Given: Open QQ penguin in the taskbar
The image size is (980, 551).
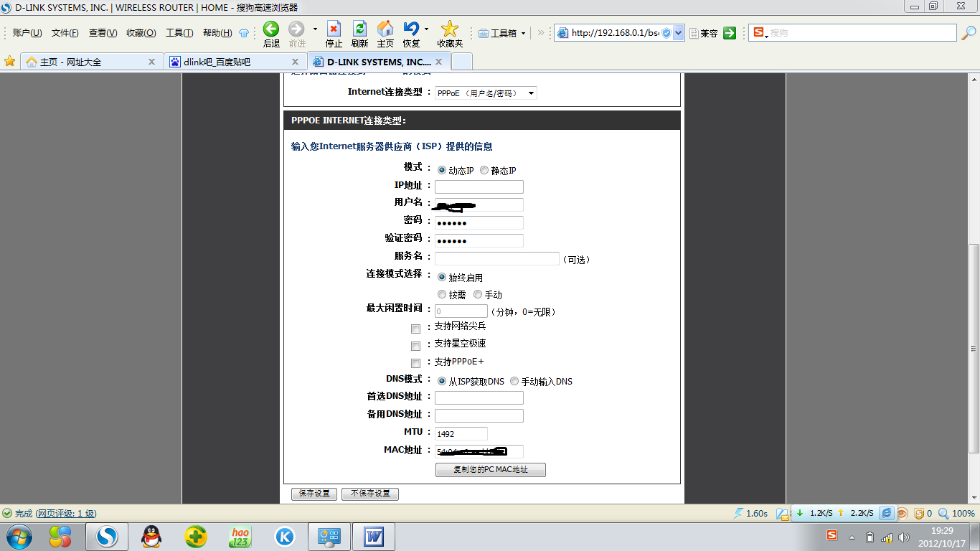Looking at the screenshot, I should click(x=151, y=536).
